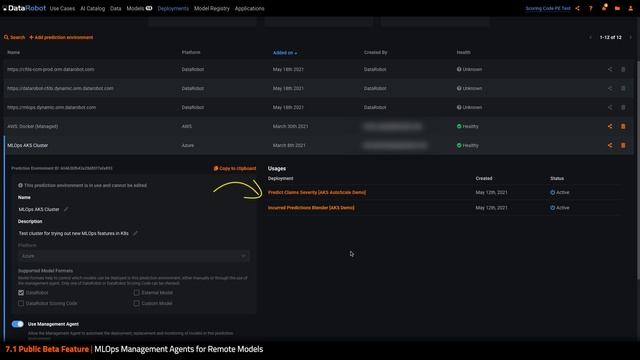The image size is (640, 360).
Task: Click the Search text link
Action: pos(18,38)
